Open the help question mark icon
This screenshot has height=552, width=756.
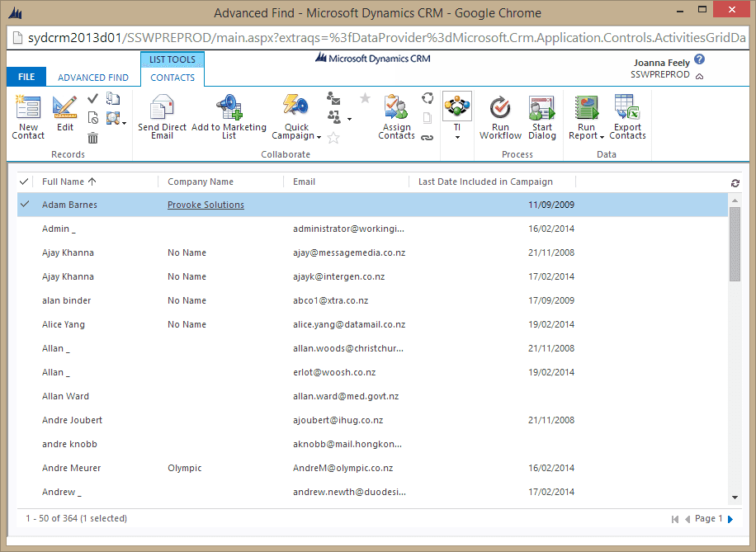pyautogui.click(x=700, y=60)
